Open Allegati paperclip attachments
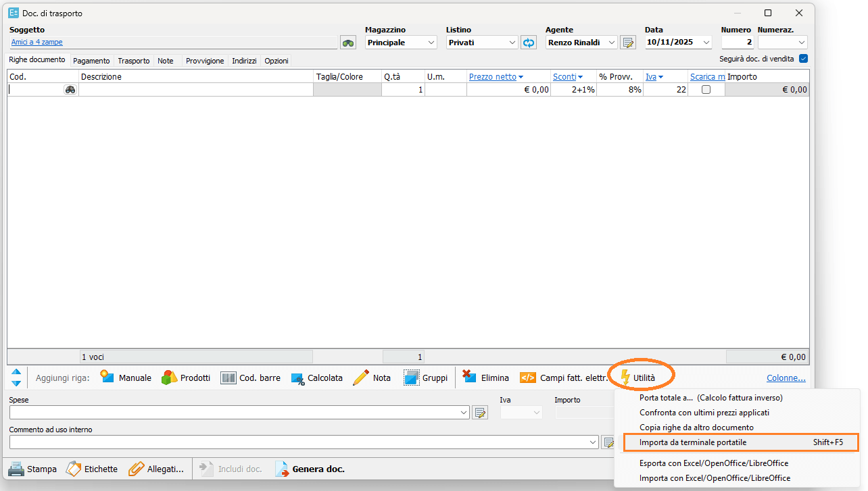 pos(136,469)
